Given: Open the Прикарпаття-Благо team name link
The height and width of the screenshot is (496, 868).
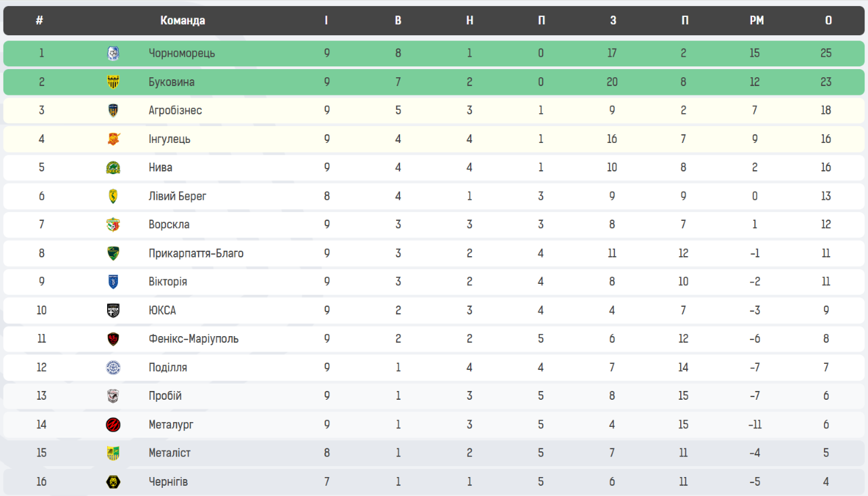Looking at the screenshot, I should pyautogui.click(x=196, y=253).
